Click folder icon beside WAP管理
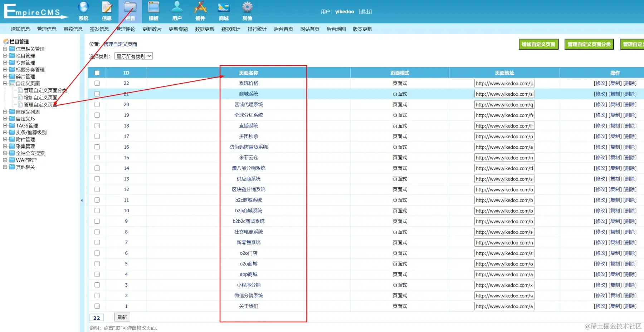This screenshot has height=332, width=644. tap(12, 160)
